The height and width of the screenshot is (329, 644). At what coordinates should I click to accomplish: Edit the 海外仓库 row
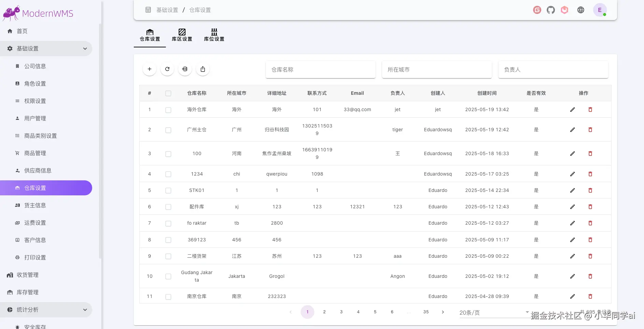[x=573, y=110]
